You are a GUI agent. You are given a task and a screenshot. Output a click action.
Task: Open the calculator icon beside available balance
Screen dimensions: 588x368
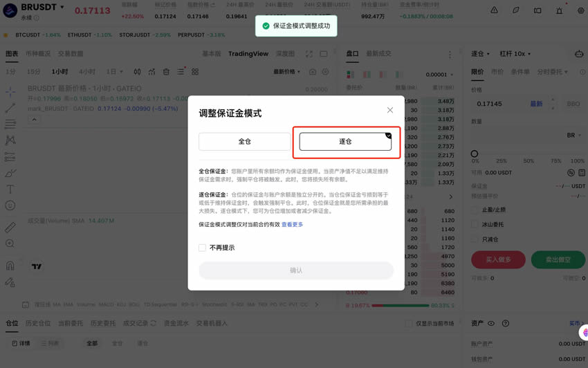(582, 172)
